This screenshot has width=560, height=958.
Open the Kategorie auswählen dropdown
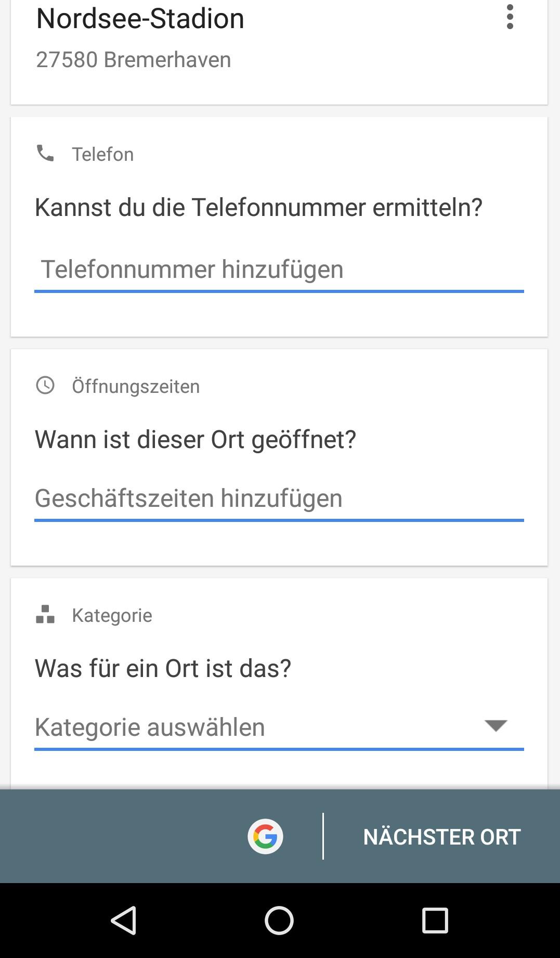[x=255, y=727]
